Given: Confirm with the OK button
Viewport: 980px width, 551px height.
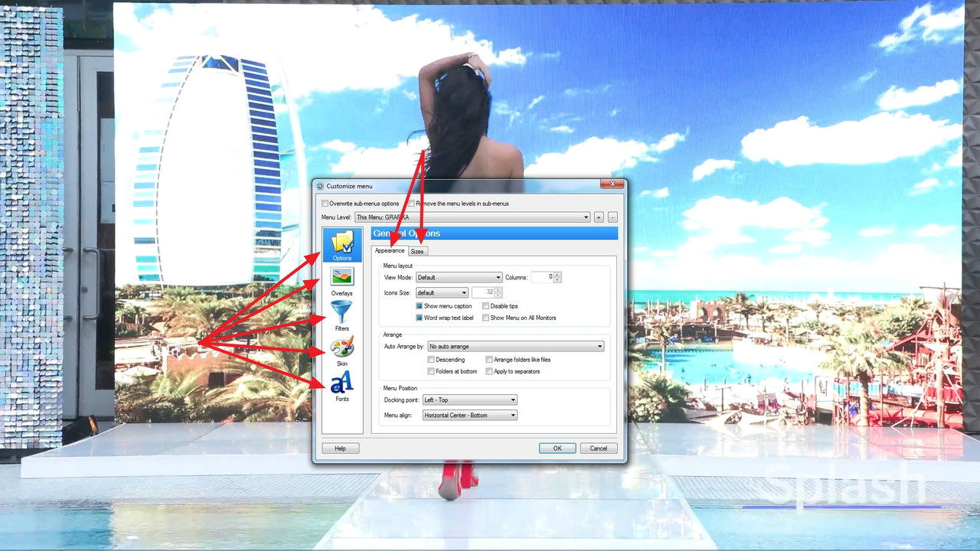Looking at the screenshot, I should click(557, 448).
